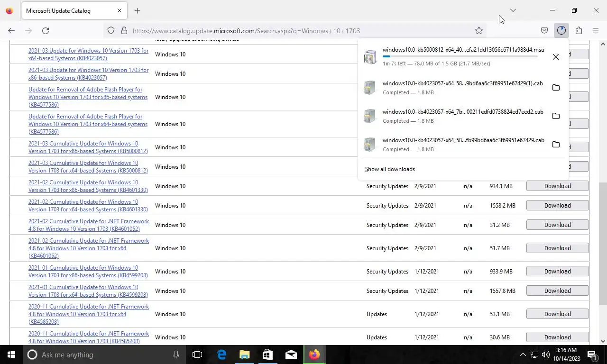The width and height of the screenshot is (607, 364).
Task: Download the 934.1 MB update
Action: tap(557, 186)
